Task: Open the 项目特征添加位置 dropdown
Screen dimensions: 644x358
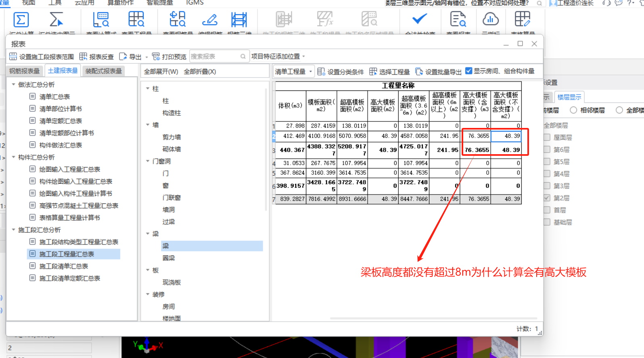Action: 278,57
